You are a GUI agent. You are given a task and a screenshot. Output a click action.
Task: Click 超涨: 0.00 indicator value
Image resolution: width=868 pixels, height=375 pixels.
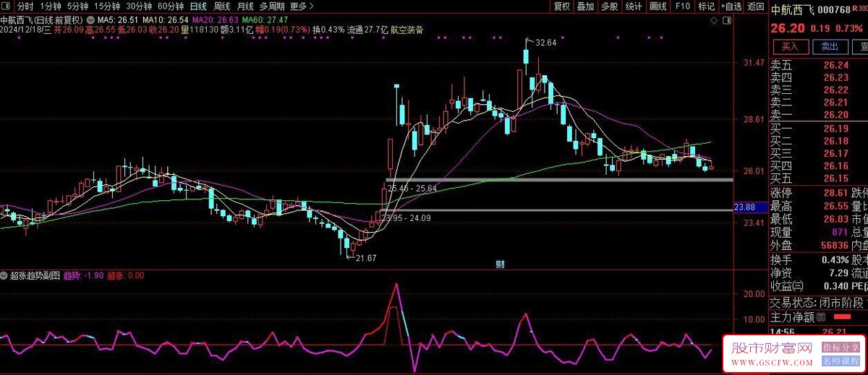[x=126, y=275]
